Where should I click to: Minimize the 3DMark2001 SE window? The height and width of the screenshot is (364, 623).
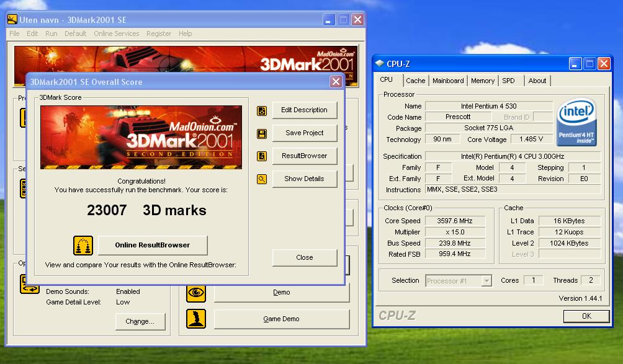(329, 19)
